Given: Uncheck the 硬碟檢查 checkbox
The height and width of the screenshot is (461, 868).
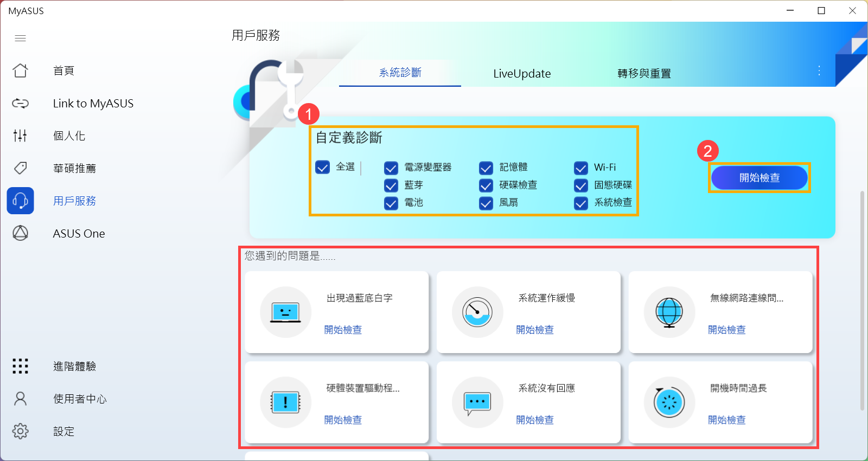Looking at the screenshot, I should coord(486,185).
